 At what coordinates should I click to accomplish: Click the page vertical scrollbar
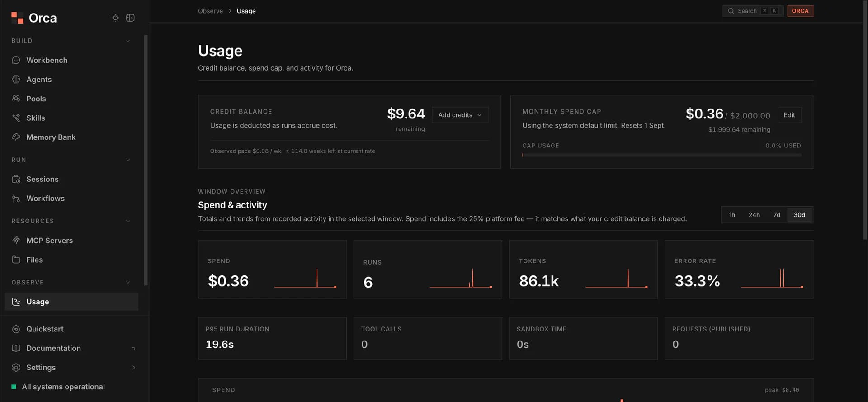[865, 120]
